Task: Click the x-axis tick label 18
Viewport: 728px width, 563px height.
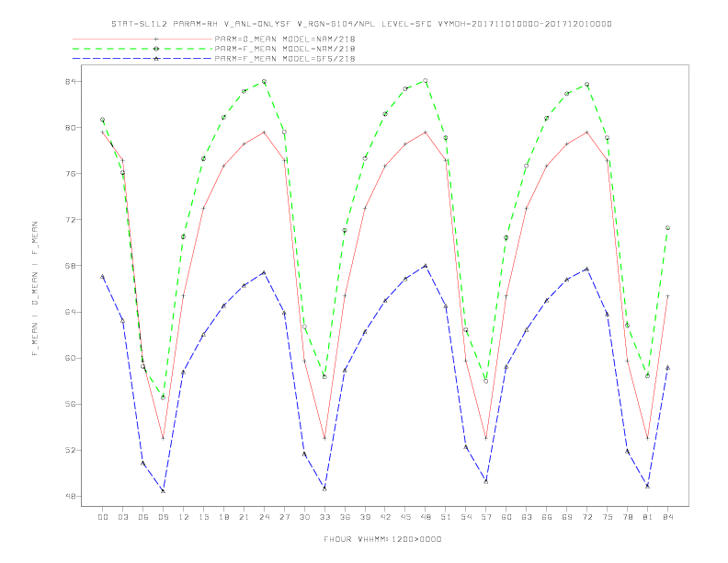Action: 223,517
